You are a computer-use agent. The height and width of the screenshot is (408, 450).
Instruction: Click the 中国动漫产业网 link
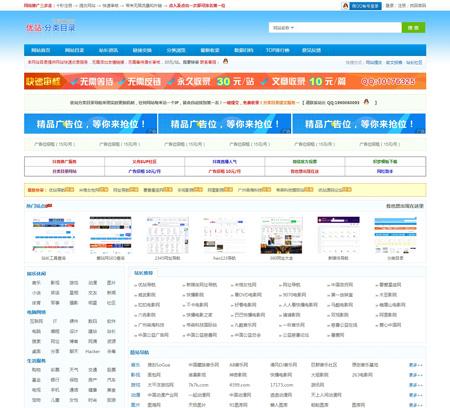coord(163,395)
